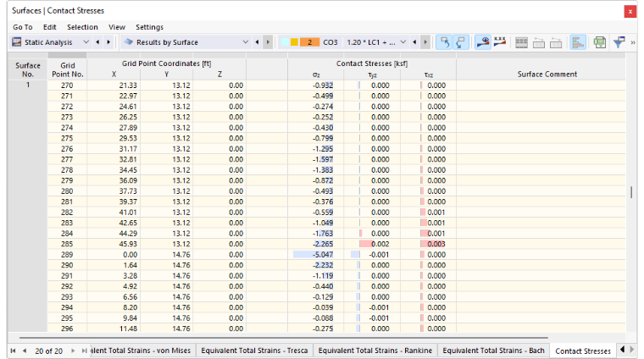This screenshot has height=359, width=644.
Task: Click the select-object-in-graphic icon with left arrow
Action: 444,42
